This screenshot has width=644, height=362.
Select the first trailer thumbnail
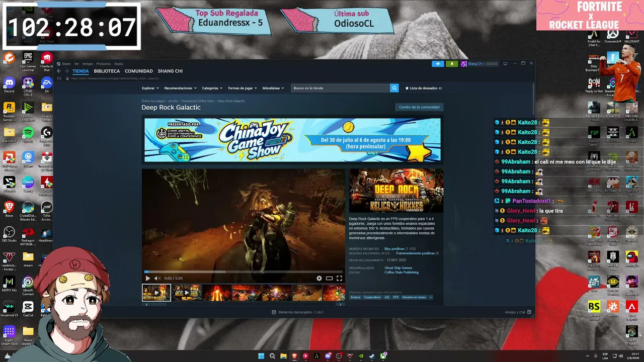pos(156,293)
